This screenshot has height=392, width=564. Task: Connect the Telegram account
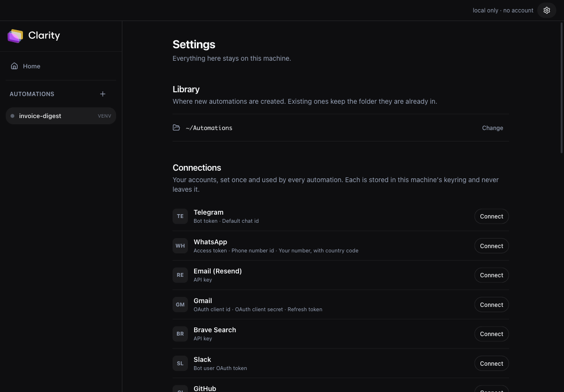pos(491,216)
